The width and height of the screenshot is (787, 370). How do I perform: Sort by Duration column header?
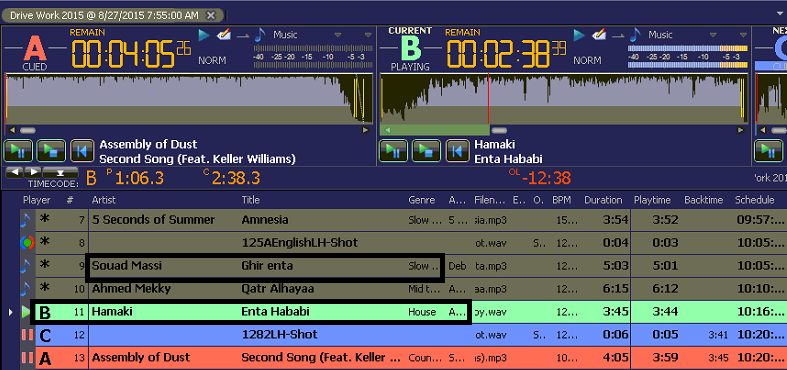click(603, 200)
